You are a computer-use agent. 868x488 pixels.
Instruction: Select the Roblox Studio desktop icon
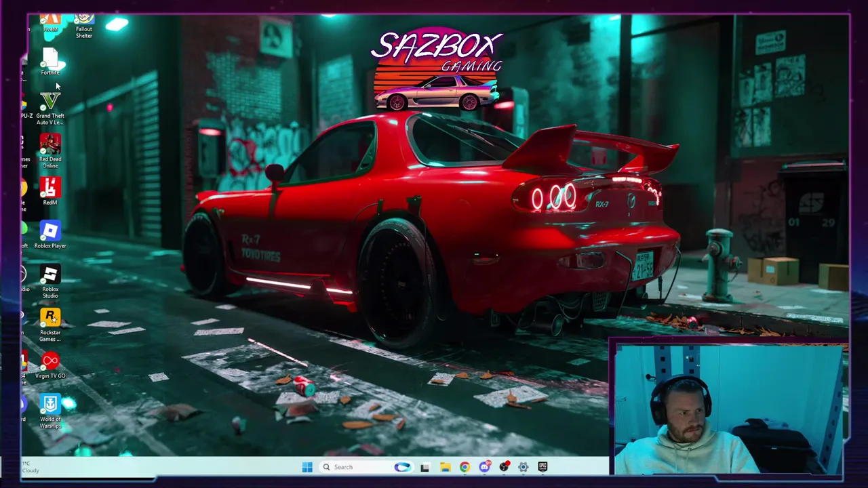pos(50,282)
